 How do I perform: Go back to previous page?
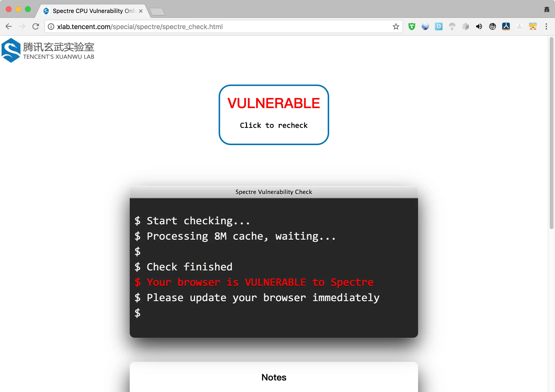(8, 26)
